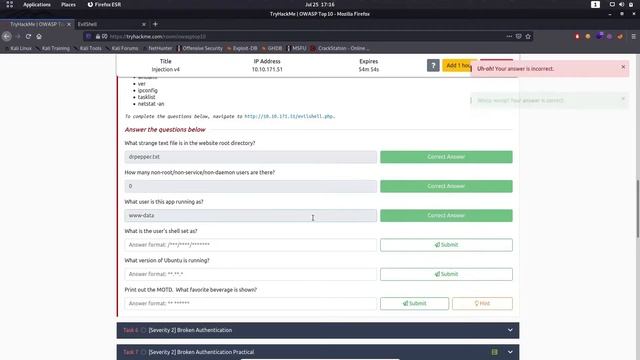
Task: Open the Applications menu
Action: pyautogui.click(x=37, y=4)
